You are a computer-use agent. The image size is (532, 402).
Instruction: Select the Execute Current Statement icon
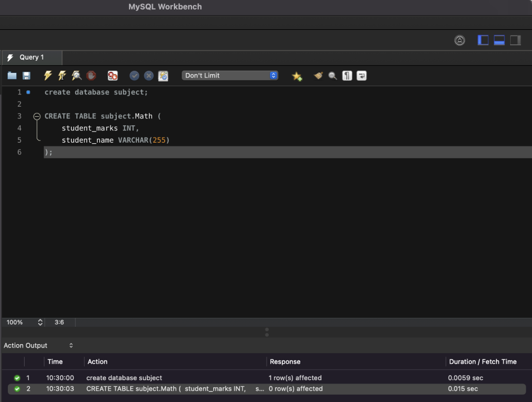(62, 75)
